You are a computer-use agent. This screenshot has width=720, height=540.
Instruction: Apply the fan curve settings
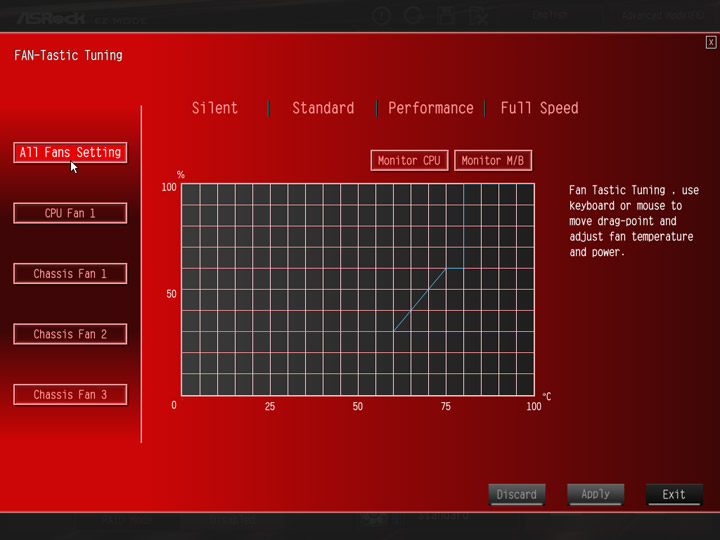[x=596, y=495]
